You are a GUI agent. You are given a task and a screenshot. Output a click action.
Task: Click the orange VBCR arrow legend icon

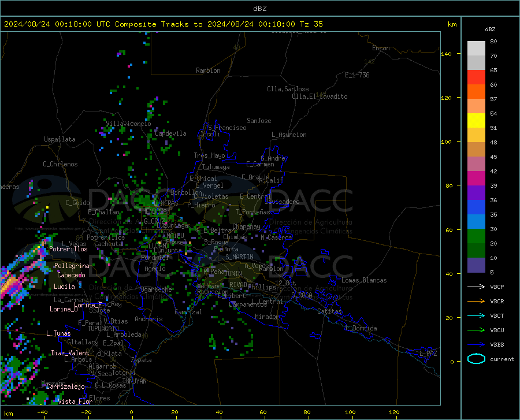(x=476, y=302)
